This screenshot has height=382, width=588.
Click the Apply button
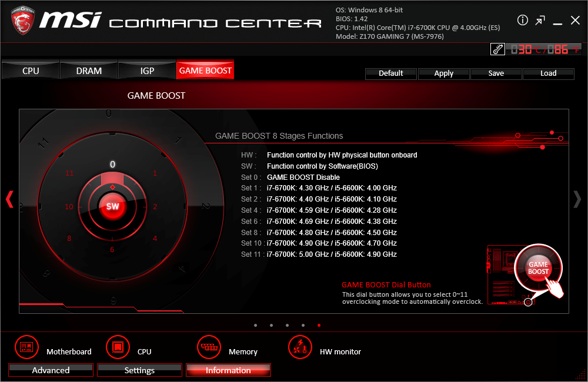(443, 73)
